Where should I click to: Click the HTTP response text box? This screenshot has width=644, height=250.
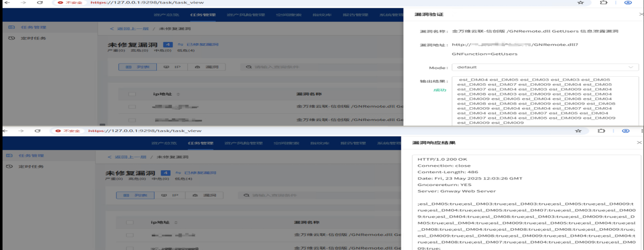tap(527, 202)
